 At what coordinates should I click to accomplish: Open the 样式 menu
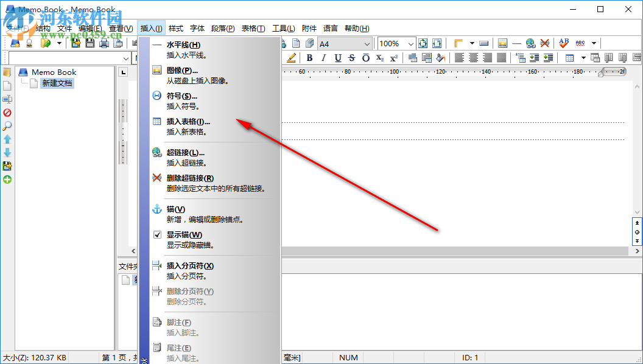(176, 28)
